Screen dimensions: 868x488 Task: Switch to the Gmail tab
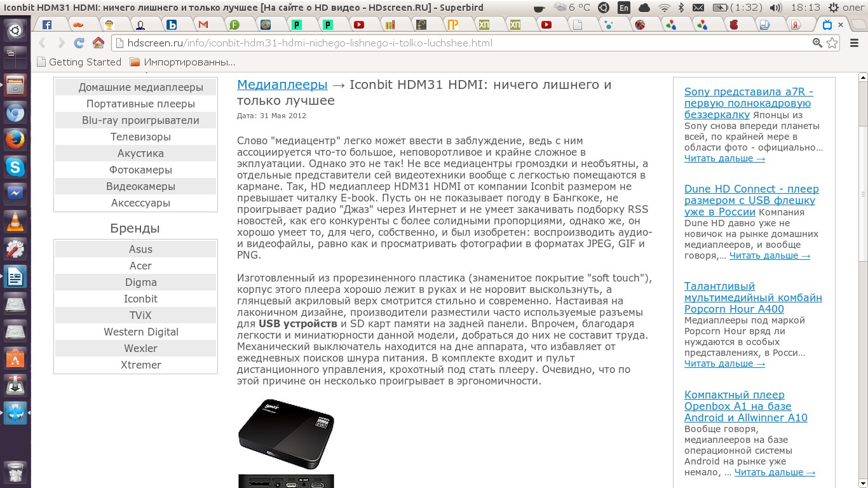point(203,25)
